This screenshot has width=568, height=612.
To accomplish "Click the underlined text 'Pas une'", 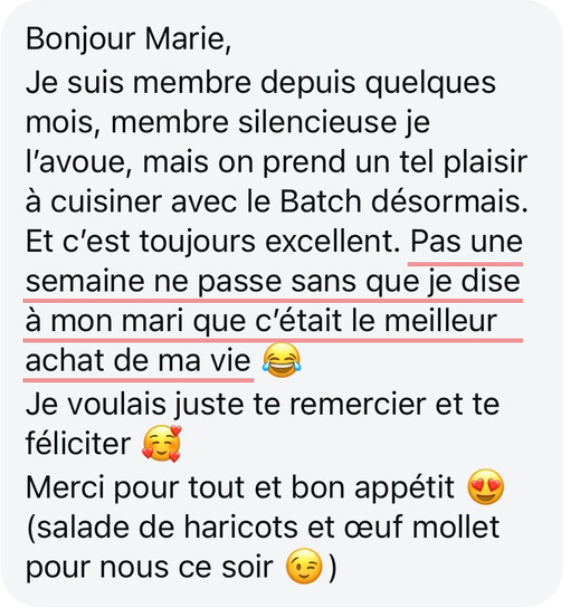I will tap(467, 242).
